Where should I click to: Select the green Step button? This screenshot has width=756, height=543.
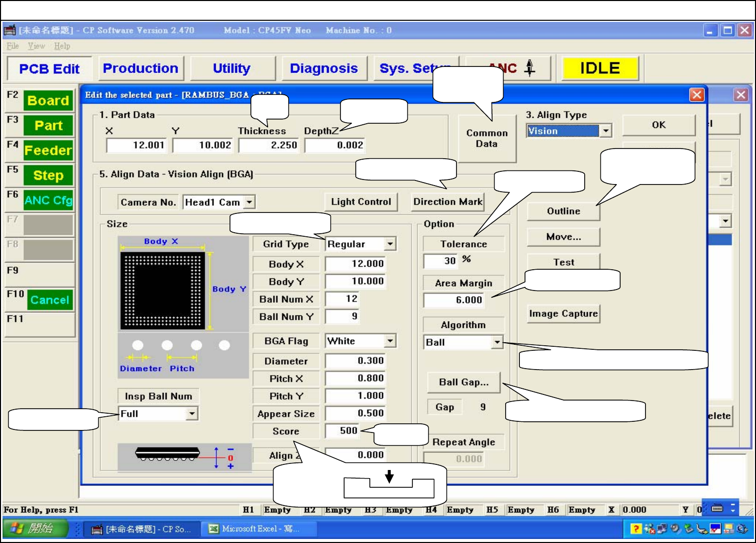pos(48,175)
